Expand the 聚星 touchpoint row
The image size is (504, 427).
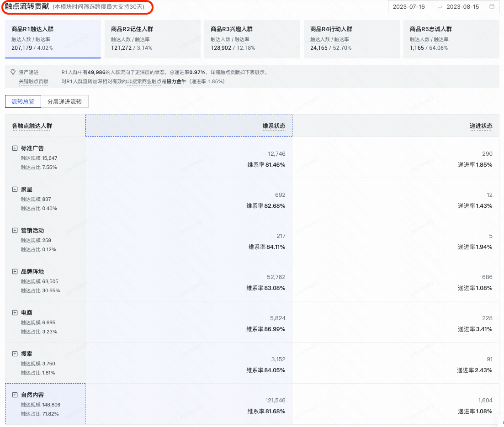tap(15, 190)
